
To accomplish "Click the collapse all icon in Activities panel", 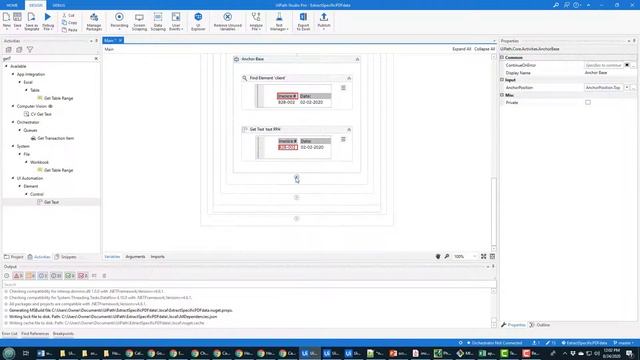I will tap(19, 49).
